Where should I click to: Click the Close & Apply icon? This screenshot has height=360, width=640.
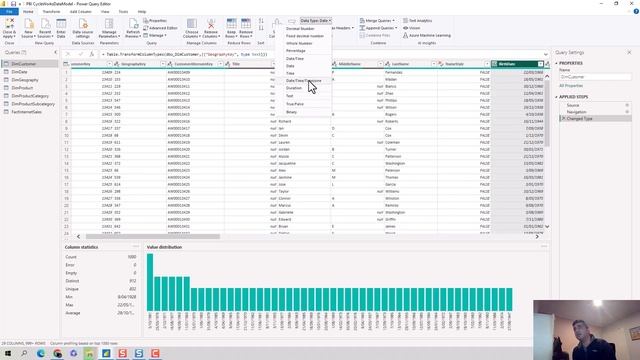point(9,24)
